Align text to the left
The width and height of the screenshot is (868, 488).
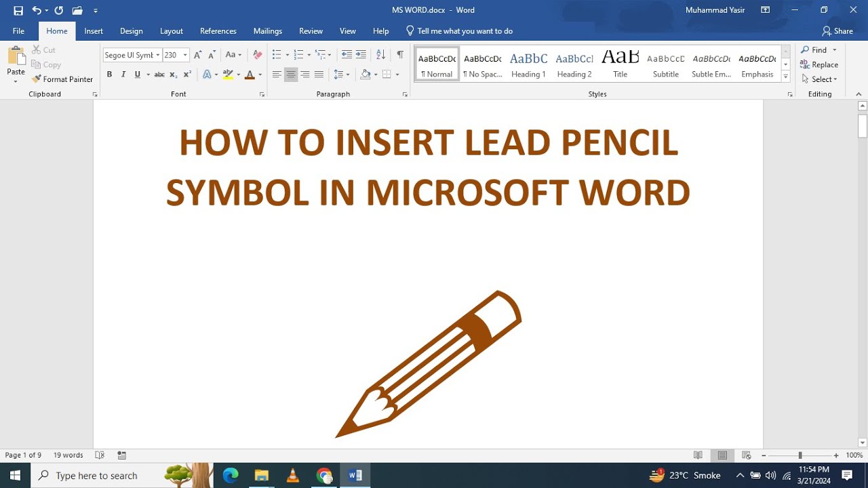tap(277, 75)
